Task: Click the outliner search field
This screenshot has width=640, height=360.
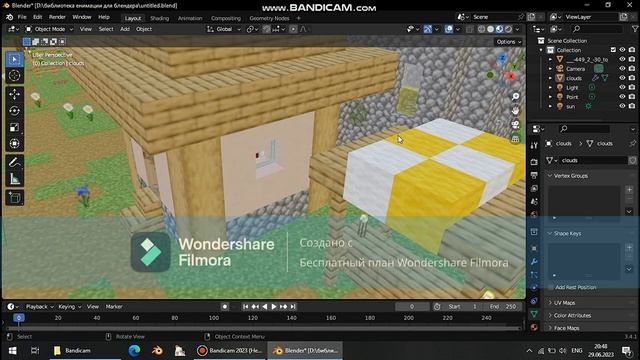Action: (x=597, y=29)
